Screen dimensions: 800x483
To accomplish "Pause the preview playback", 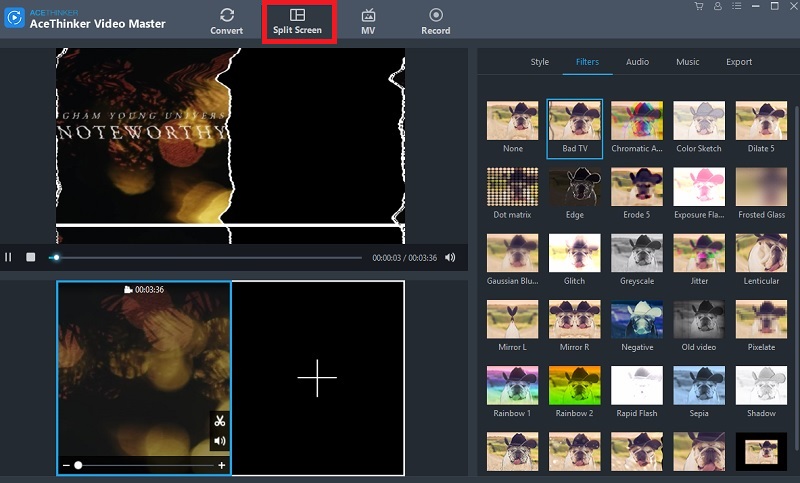I will click(x=8, y=257).
